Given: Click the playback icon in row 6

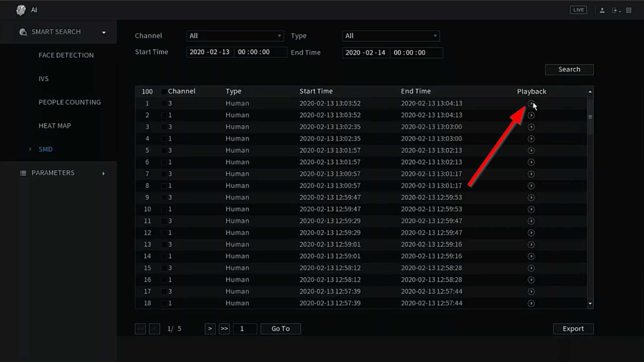Looking at the screenshot, I should (x=531, y=162).
